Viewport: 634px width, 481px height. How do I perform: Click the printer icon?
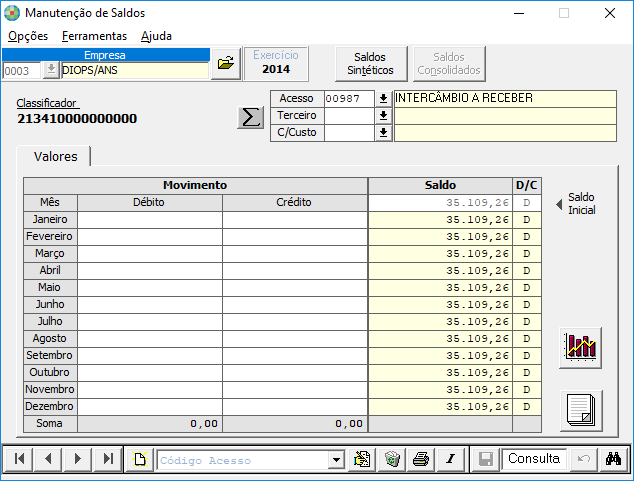tap(421, 459)
